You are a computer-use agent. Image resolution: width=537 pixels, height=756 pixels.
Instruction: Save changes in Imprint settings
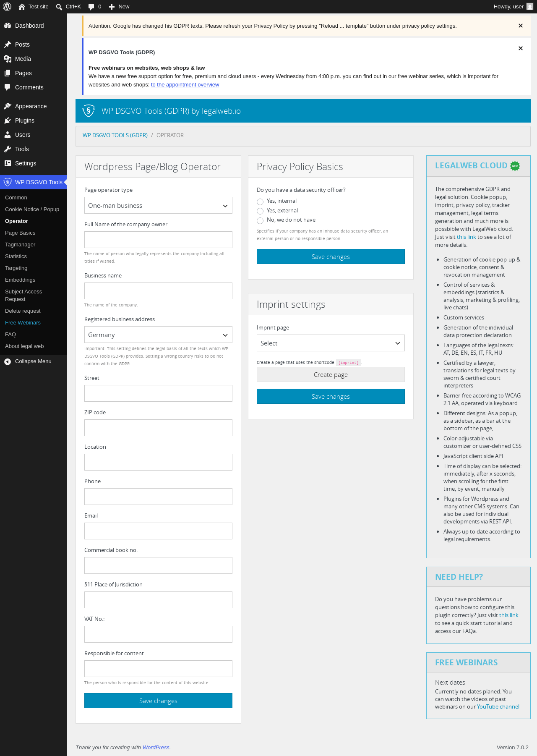pyautogui.click(x=331, y=396)
